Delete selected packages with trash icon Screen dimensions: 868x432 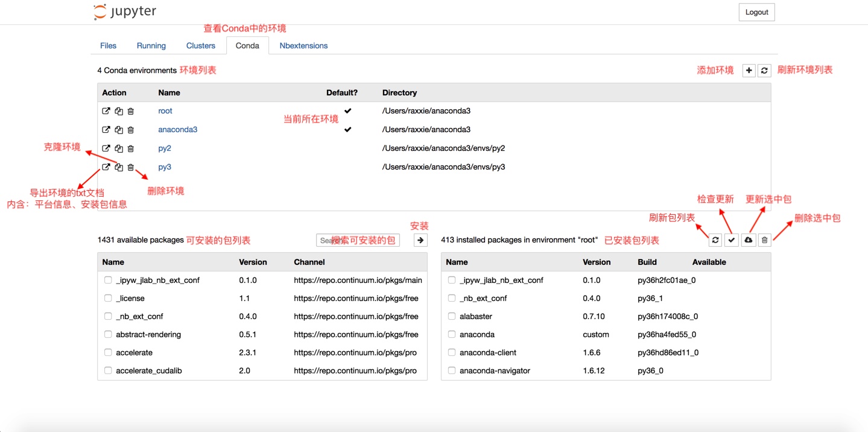point(764,240)
